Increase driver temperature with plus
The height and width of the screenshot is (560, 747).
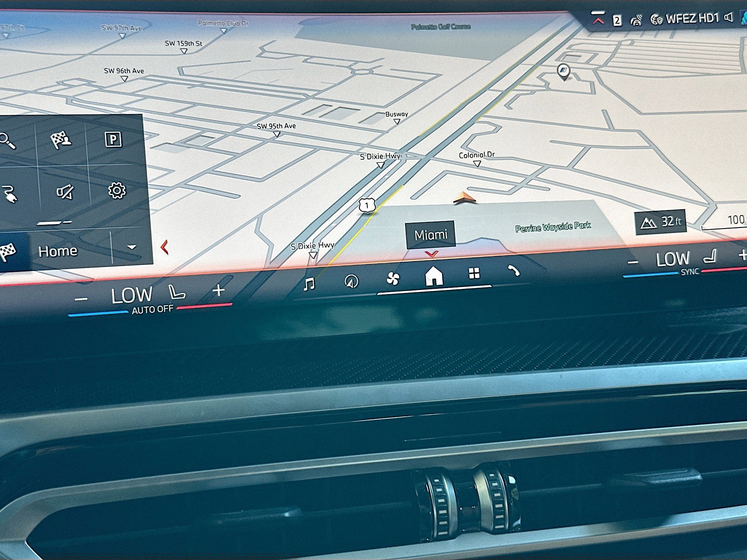click(219, 290)
